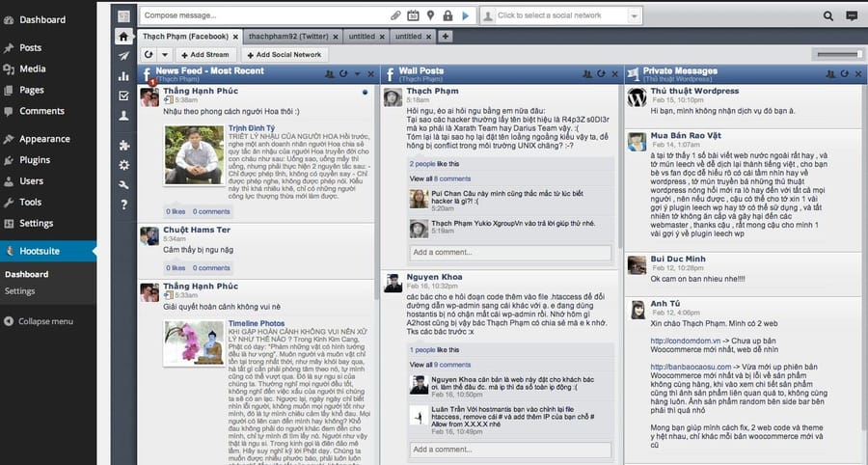This screenshot has width=868, height=465.
Task: Open the http://condomdom.vn link
Action: tap(686, 341)
